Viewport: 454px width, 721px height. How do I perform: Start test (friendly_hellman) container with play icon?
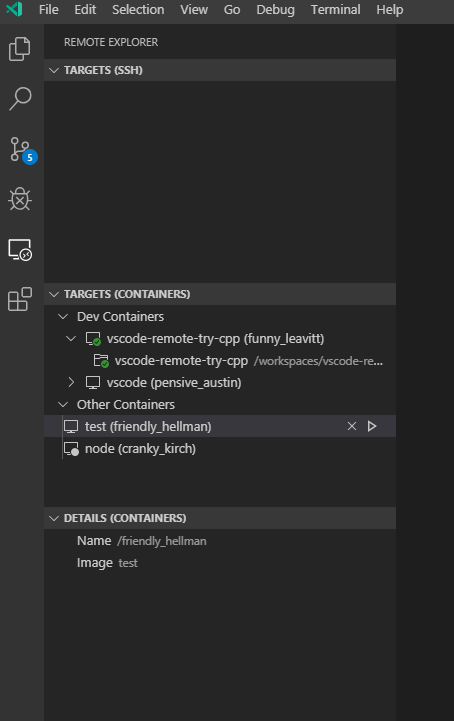[372, 426]
